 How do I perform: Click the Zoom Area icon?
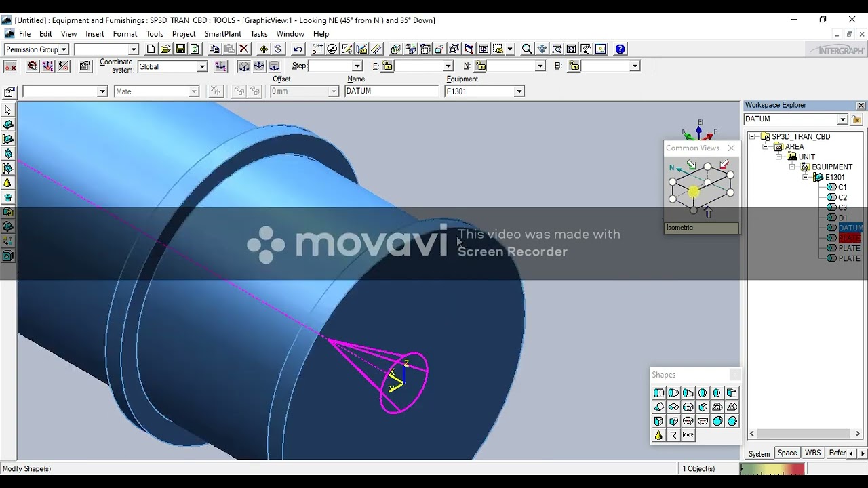(557, 49)
